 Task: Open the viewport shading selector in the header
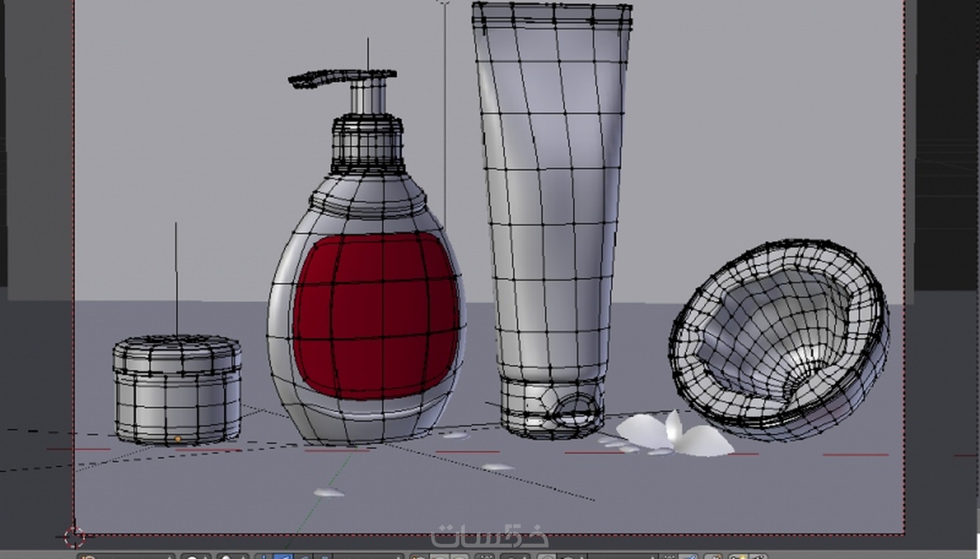coord(196,557)
